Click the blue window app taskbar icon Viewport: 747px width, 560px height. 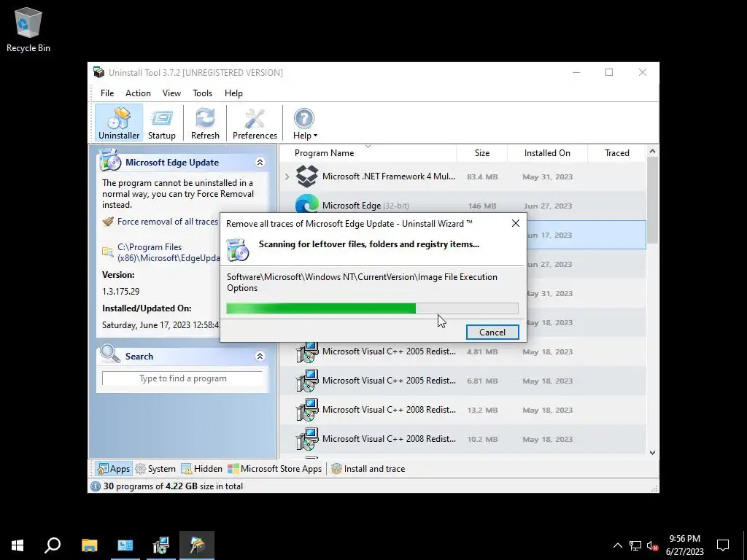tap(125, 545)
